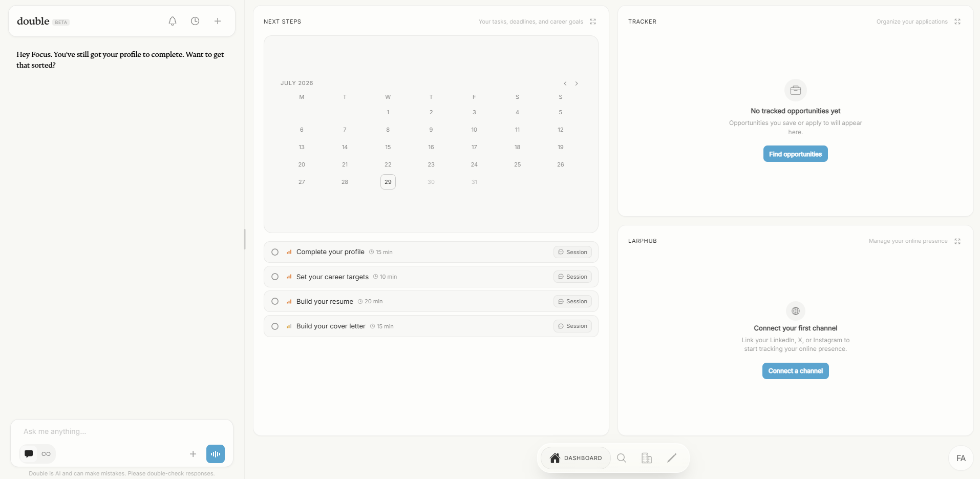Screen dimensions: 980x479
Task: Open the pencil editor icon in navigation
Action: pyautogui.click(x=672, y=458)
